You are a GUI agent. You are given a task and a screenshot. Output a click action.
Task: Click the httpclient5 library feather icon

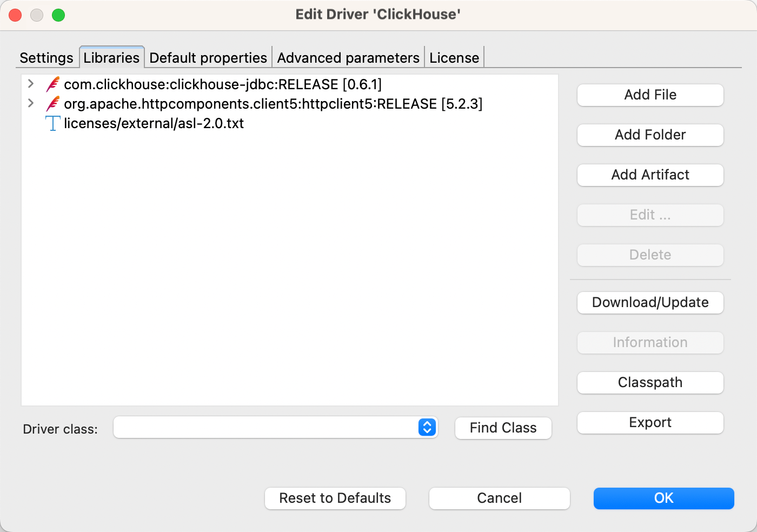tap(52, 104)
